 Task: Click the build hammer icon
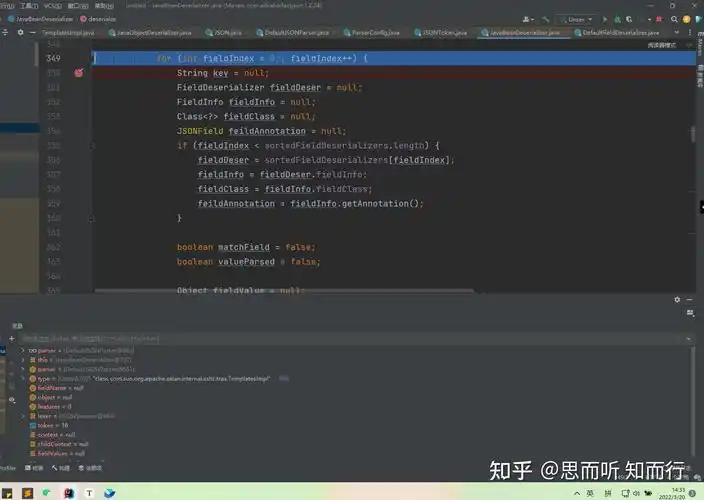click(x=546, y=19)
